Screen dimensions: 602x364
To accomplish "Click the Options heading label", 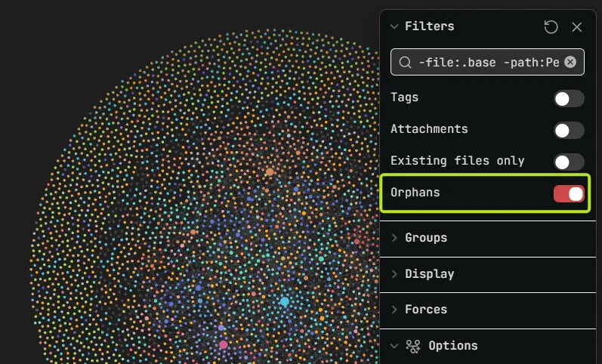I will pos(453,346).
